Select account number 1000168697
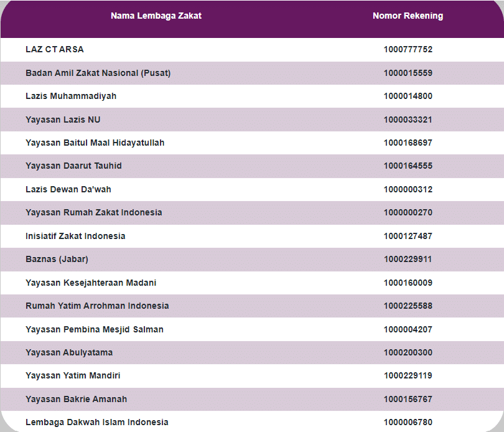Screen dimensions: 504x432 tap(408, 143)
